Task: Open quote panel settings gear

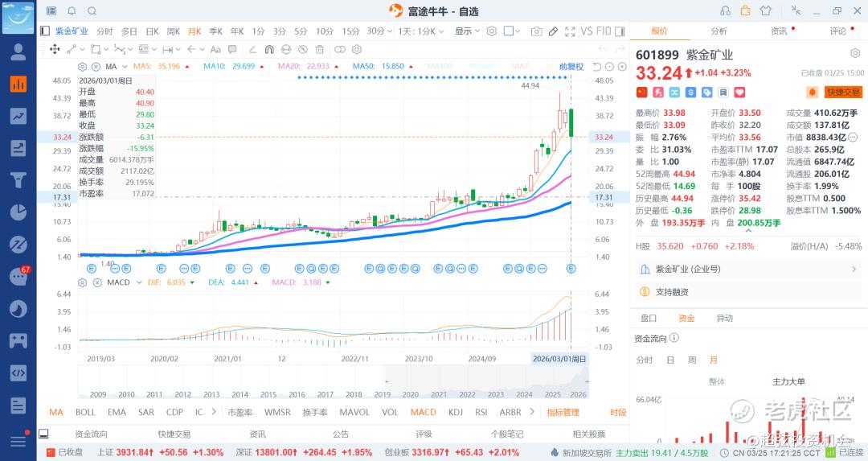Action: pos(855,53)
